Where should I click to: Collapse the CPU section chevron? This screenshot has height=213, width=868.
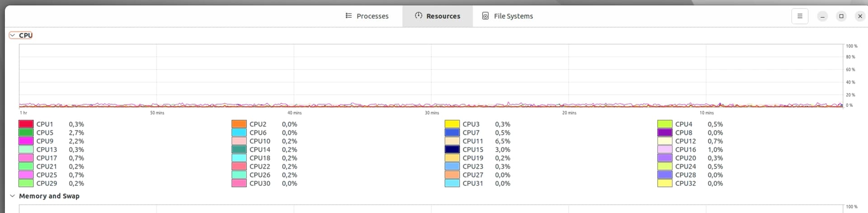tap(13, 35)
